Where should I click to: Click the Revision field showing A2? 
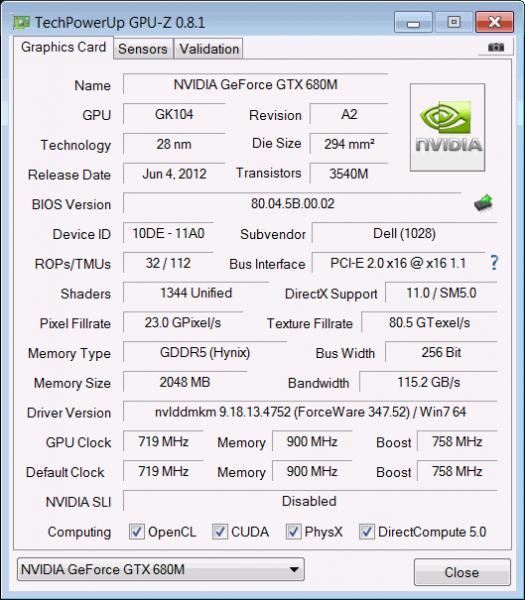coord(349,114)
